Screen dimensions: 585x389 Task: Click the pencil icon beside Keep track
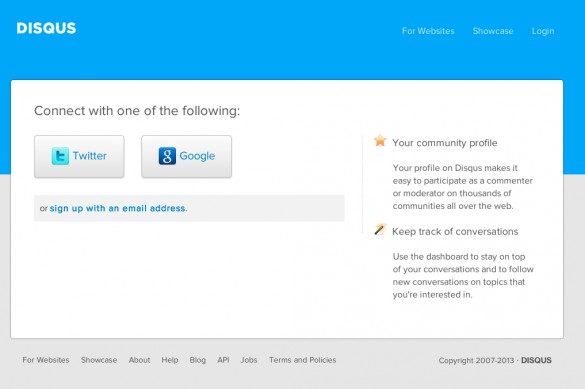(380, 229)
